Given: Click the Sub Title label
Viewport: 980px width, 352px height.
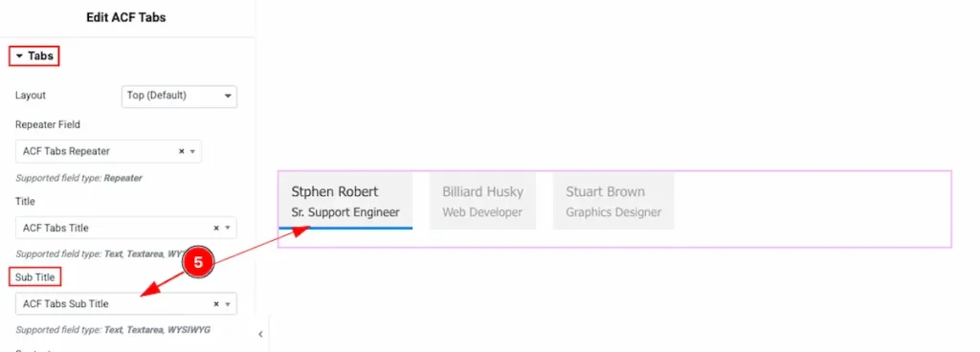Looking at the screenshot, I should pyautogui.click(x=35, y=276).
